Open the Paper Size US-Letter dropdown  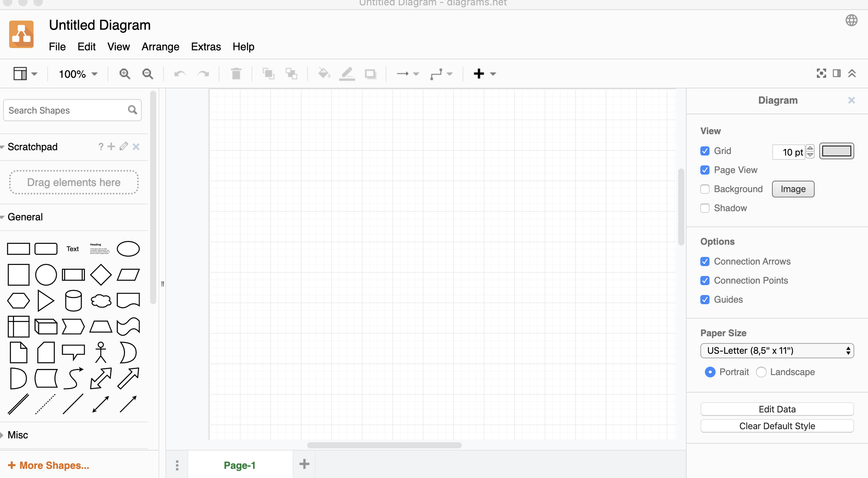click(777, 351)
